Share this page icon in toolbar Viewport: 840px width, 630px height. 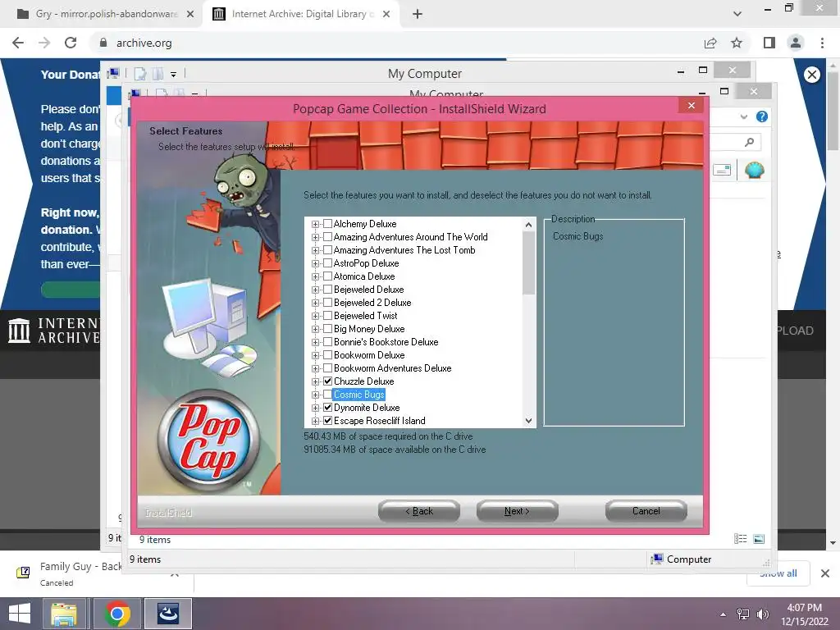coord(710,43)
